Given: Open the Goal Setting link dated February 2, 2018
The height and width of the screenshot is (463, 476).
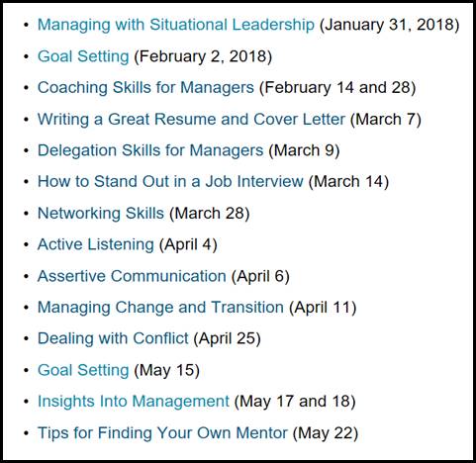Looking at the screenshot, I should tap(83, 56).
